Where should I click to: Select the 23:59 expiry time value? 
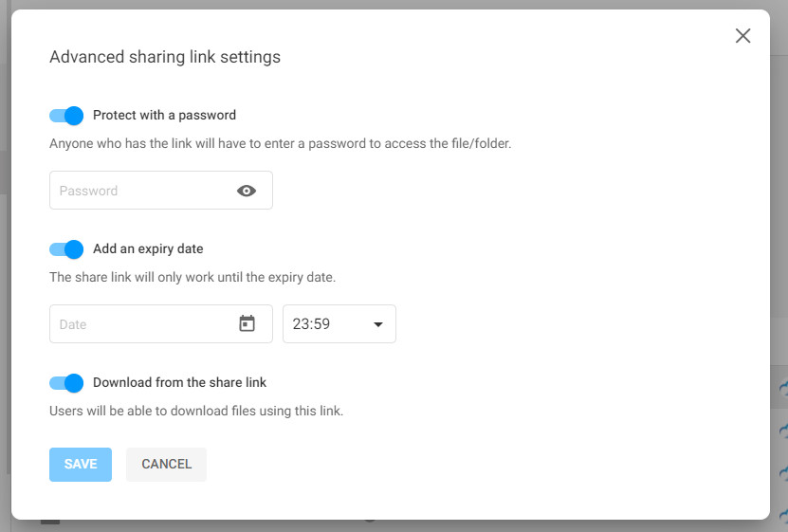coord(311,324)
